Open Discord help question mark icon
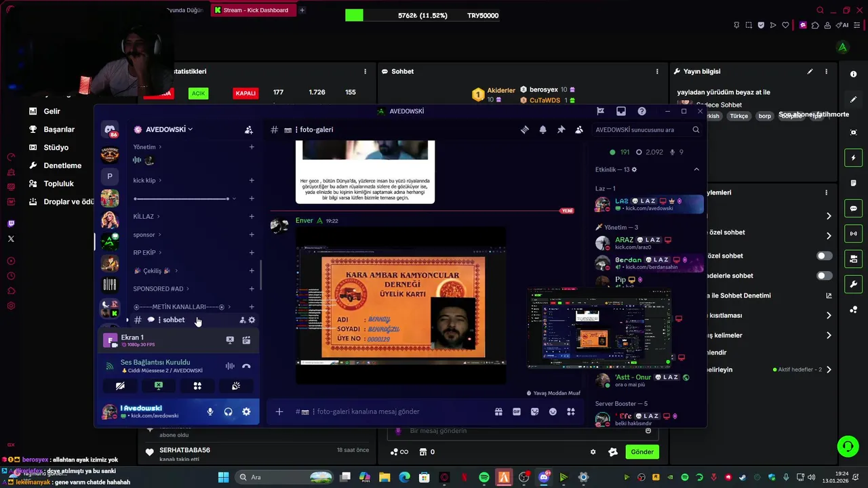Viewport: 868px width, 488px height. coord(642,111)
